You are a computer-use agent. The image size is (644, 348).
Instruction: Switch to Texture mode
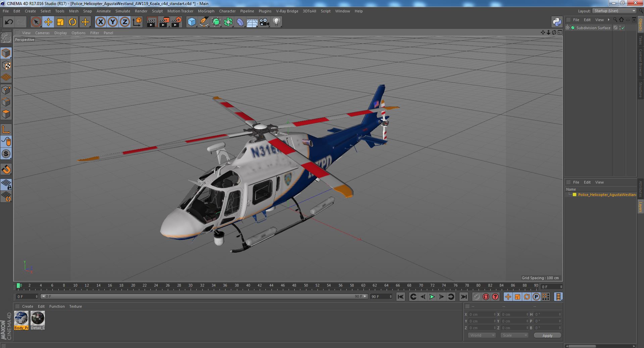[x=6, y=65]
